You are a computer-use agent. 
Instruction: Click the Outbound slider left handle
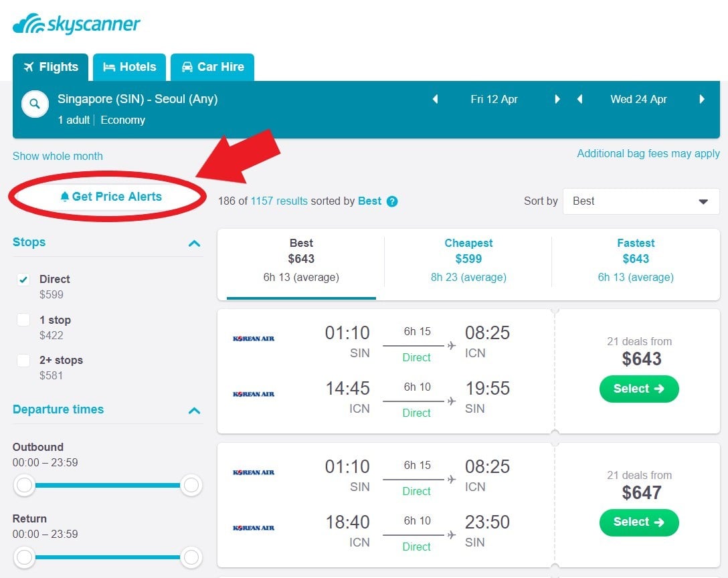point(25,485)
